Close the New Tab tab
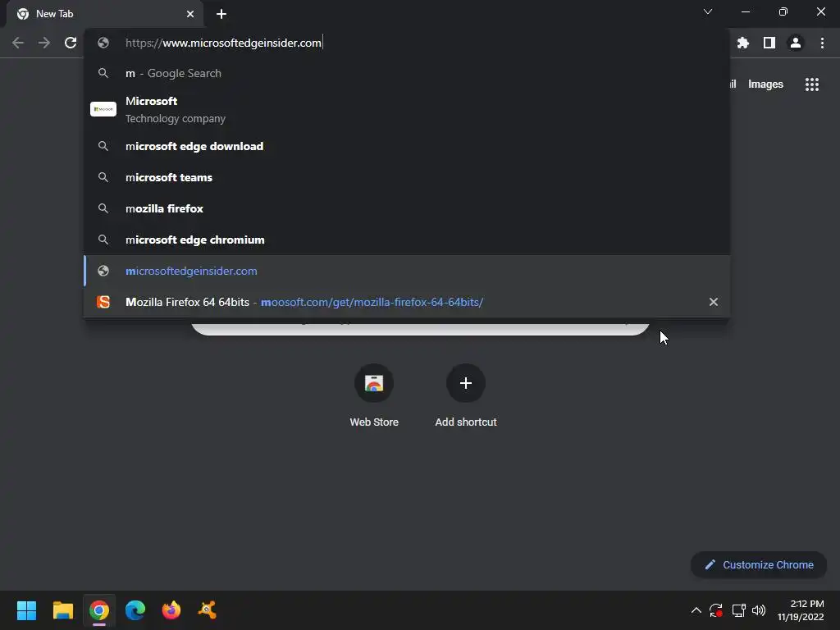 coord(190,14)
